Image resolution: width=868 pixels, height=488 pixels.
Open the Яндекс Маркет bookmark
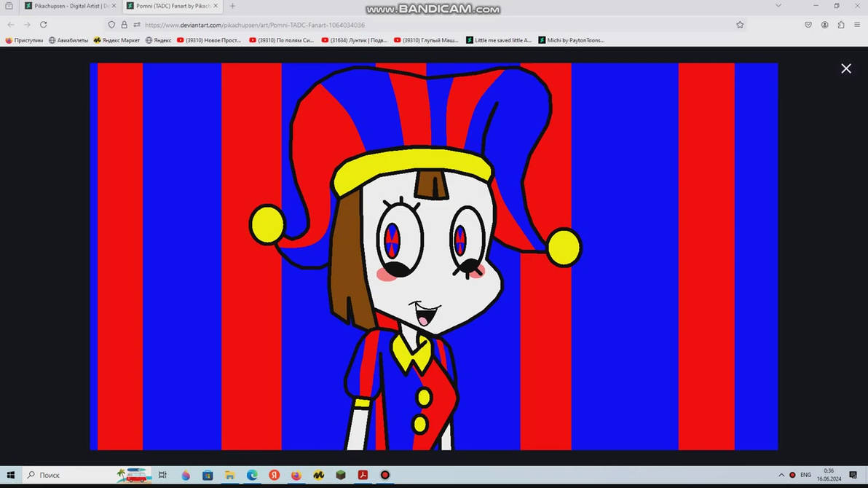(117, 41)
